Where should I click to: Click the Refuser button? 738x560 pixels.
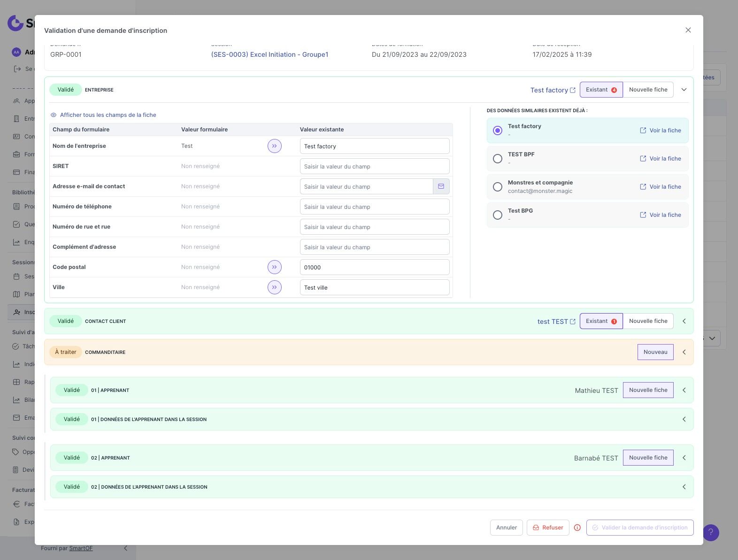coord(548,528)
